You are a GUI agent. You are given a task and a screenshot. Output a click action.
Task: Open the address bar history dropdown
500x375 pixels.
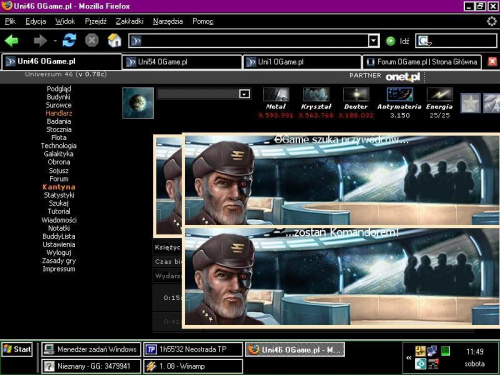pos(373,41)
